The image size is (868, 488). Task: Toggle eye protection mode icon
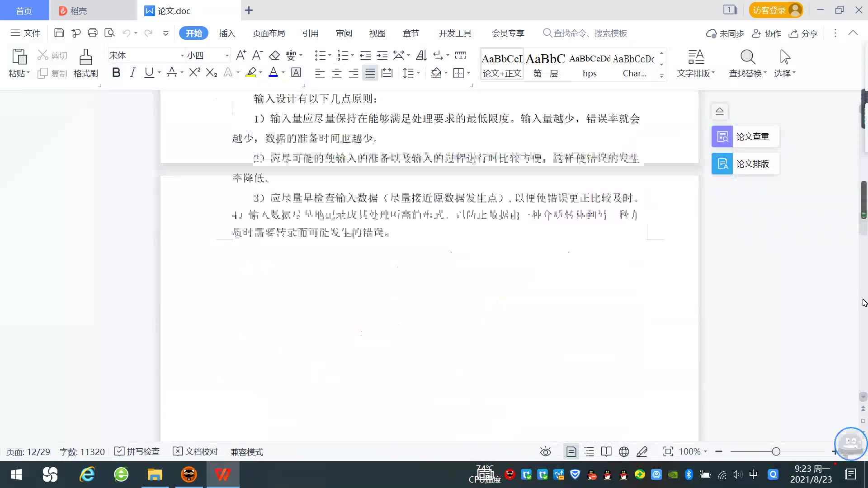pos(546,451)
